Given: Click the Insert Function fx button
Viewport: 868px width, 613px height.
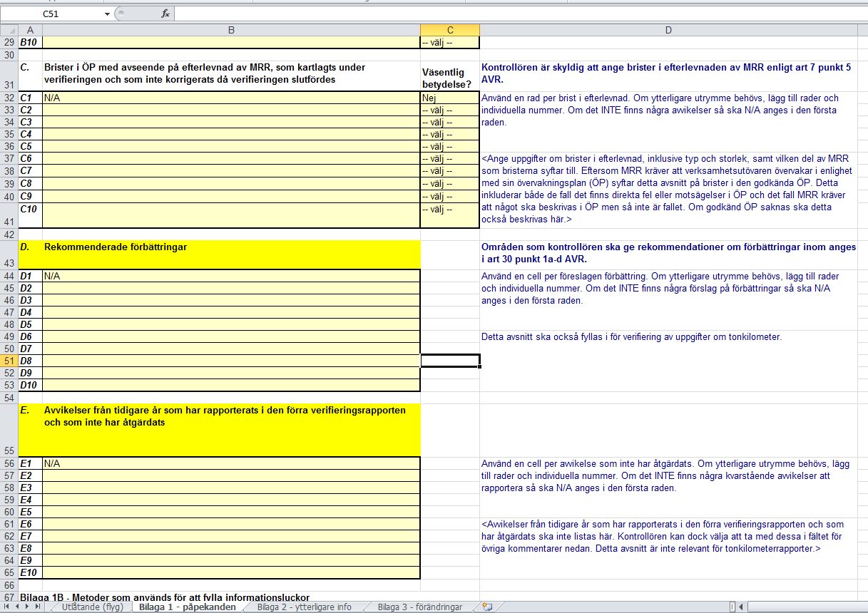Looking at the screenshot, I should 165,14.
